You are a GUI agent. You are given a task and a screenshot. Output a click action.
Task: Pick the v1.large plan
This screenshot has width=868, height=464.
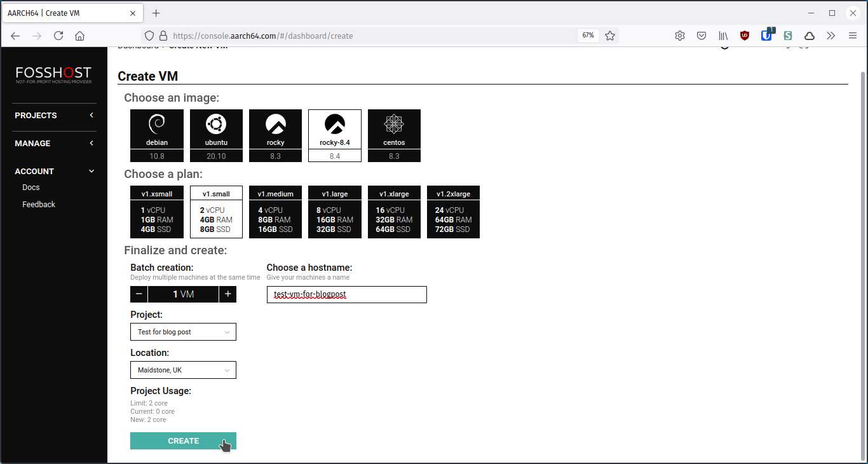(x=335, y=212)
